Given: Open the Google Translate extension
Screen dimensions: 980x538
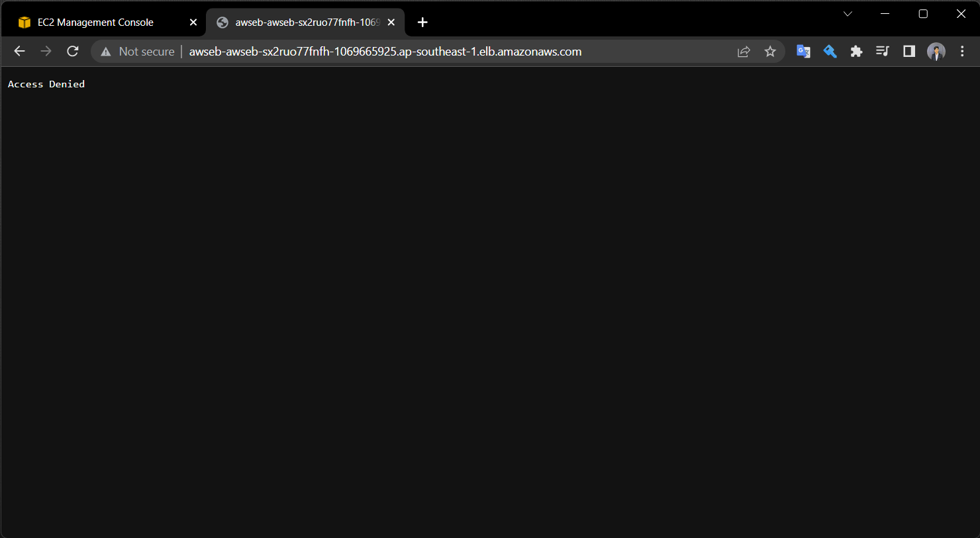Looking at the screenshot, I should click(x=803, y=51).
